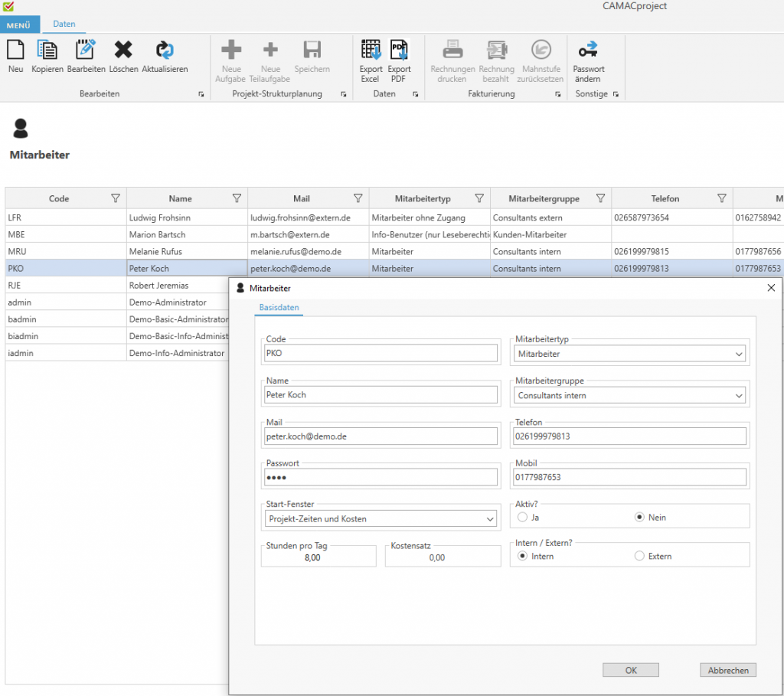Click the Speichern disk icon
Viewport: 784px width, 696px height.
click(312, 50)
